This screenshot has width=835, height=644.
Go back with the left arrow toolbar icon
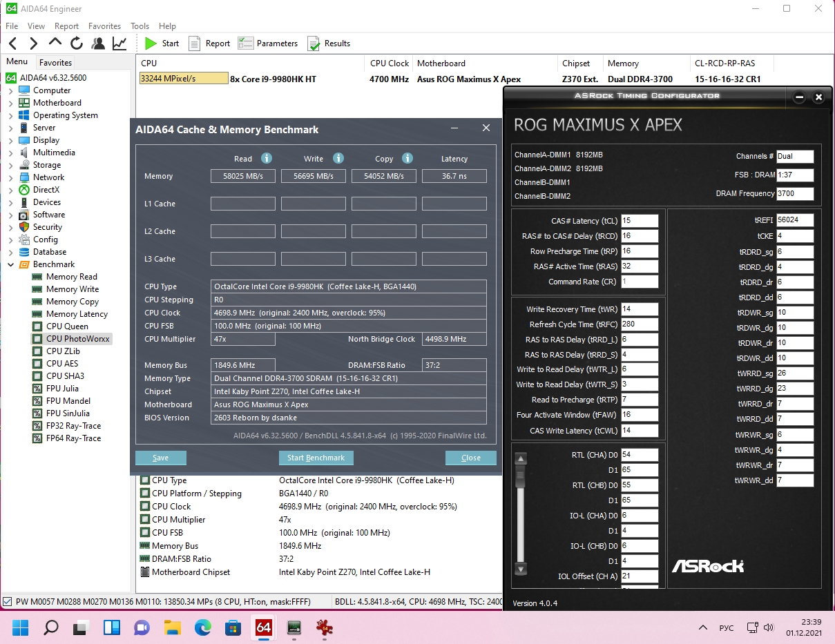pyautogui.click(x=13, y=43)
